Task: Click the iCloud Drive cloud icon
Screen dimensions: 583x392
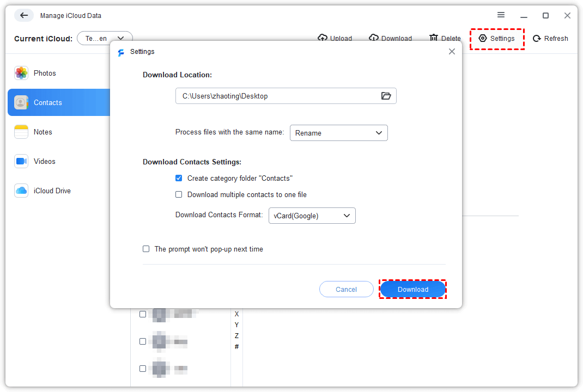Action: tap(21, 191)
